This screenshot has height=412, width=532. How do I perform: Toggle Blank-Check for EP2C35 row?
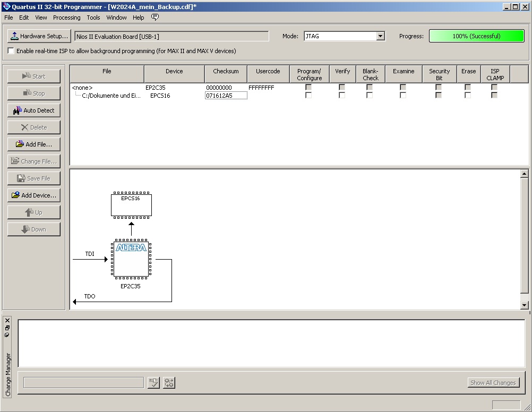[370, 87]
